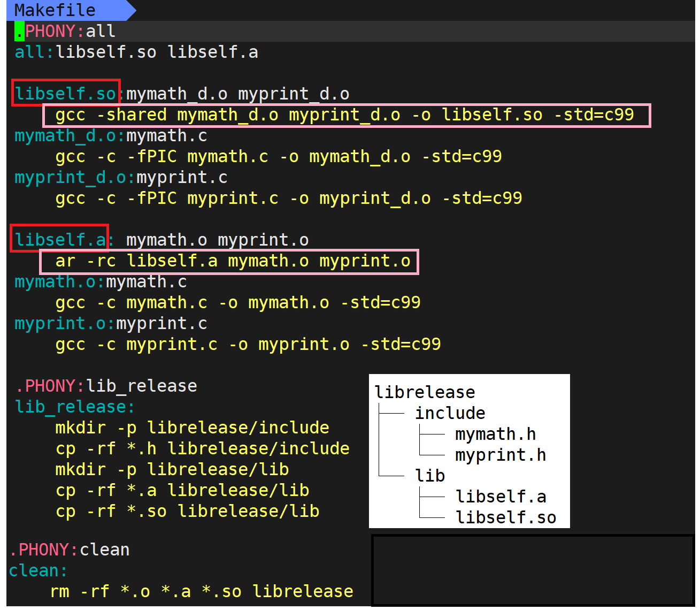The image size is (700, 610).
Task: Click the '.PHONY:clean' line
Action: pyautogui.click(x=70, y=550)
